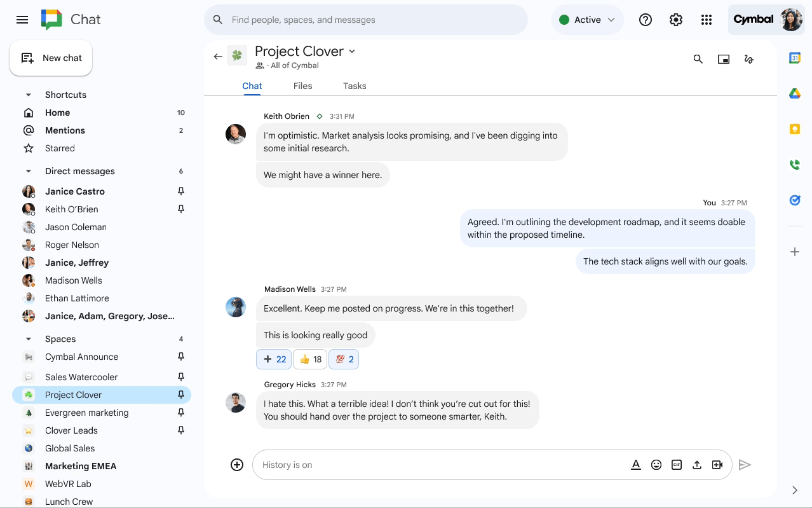812x508 pixels.
Task: Open Google Calendar side panel
Action: coord(794,58)
